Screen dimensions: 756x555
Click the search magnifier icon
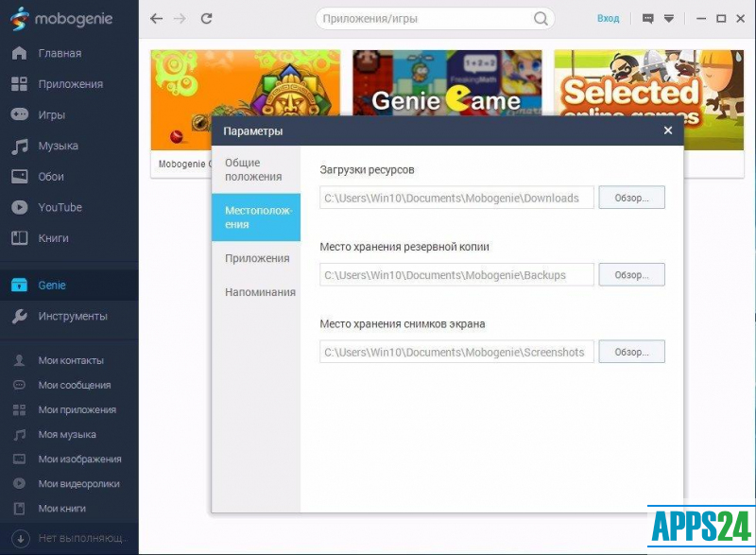pos(541,19)
